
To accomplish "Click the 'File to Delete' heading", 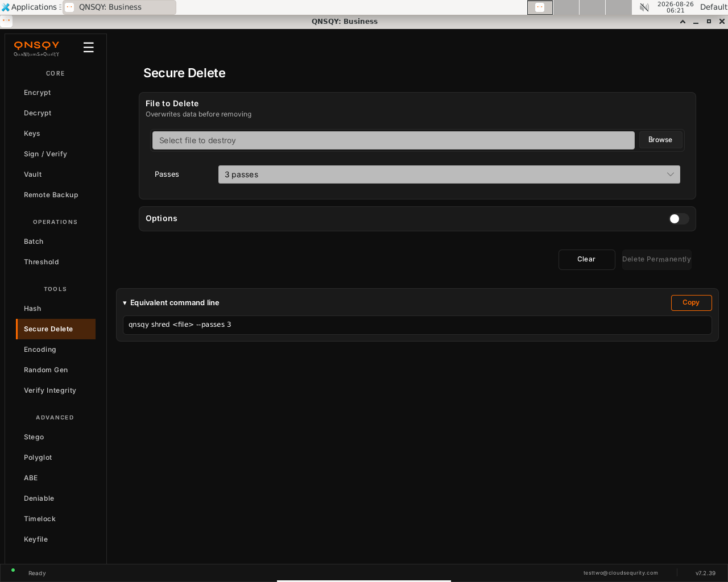I will 172,103.
